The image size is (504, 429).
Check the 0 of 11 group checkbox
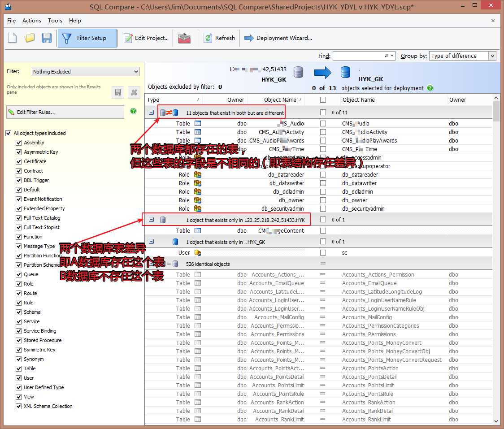click(x=323, y=112)
